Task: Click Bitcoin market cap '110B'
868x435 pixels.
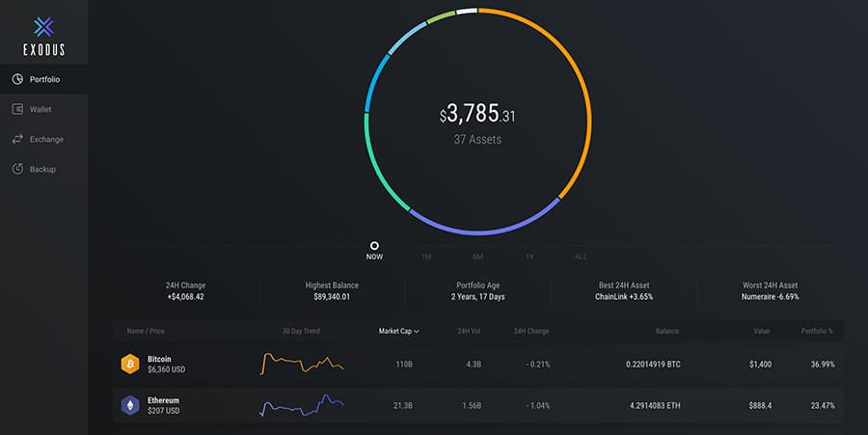Action: (403, 365)
